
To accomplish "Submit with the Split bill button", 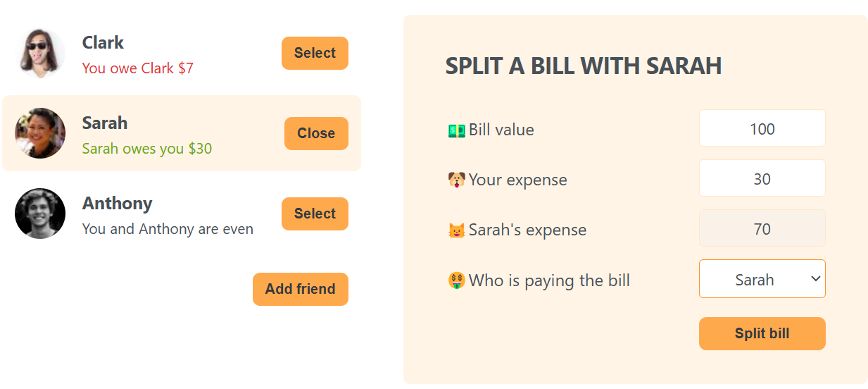I will point(762,333).
